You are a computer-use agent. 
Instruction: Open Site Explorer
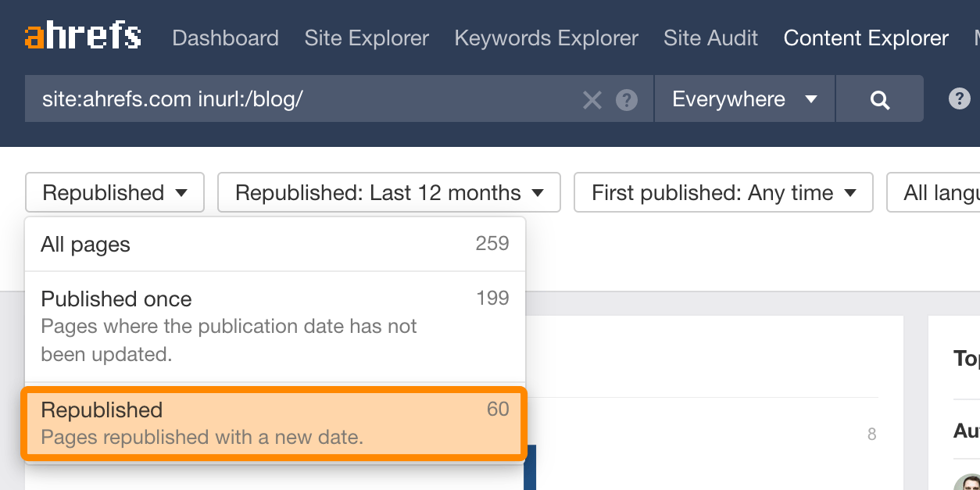[x=367, y=38]
